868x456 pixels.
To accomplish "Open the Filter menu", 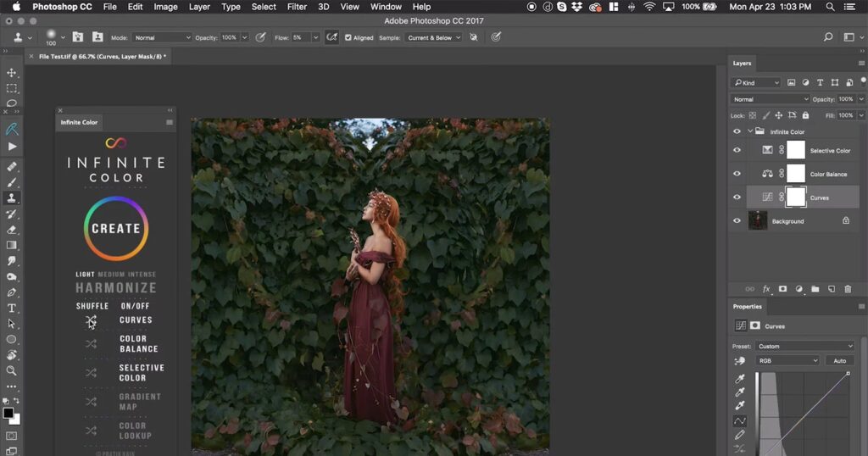I will [x=297, y=7].
